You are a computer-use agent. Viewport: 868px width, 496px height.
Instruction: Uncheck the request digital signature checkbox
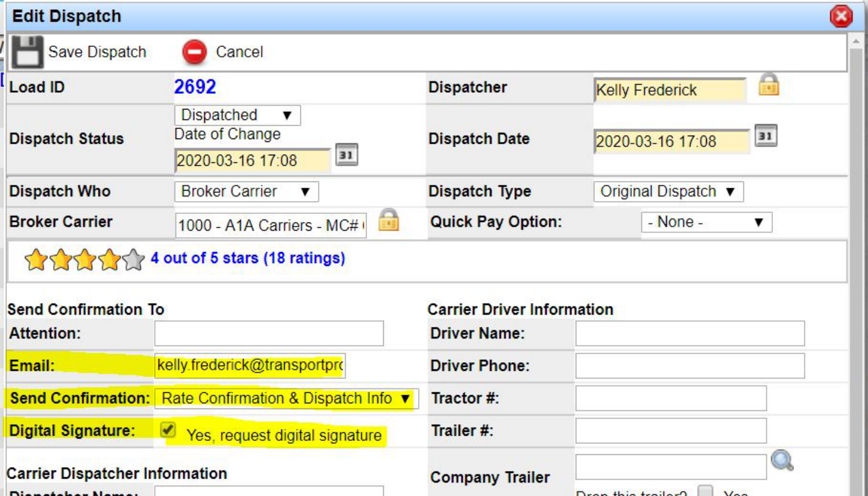coord(168,429)
